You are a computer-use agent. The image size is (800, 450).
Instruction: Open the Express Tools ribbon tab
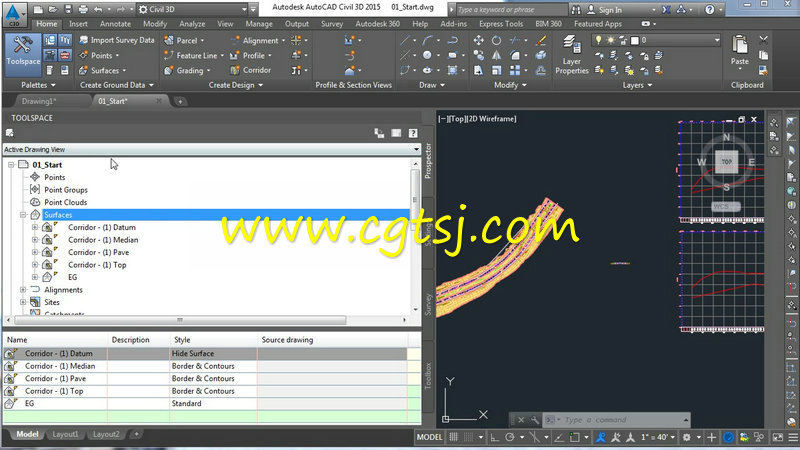click(x=501, y=23)
